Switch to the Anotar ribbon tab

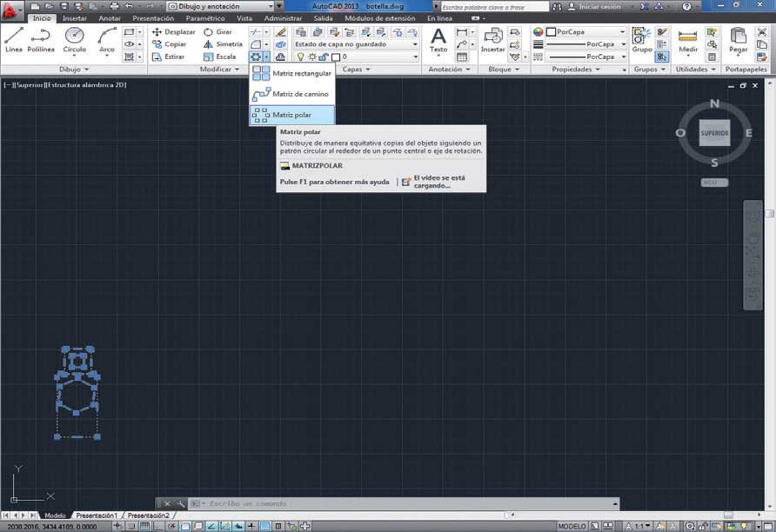110,18
